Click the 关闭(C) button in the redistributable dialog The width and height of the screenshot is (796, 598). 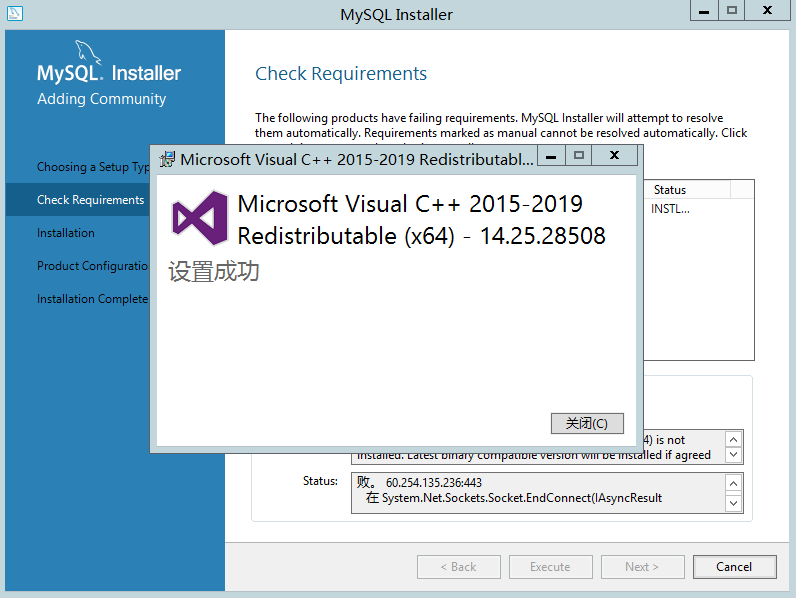587,423
